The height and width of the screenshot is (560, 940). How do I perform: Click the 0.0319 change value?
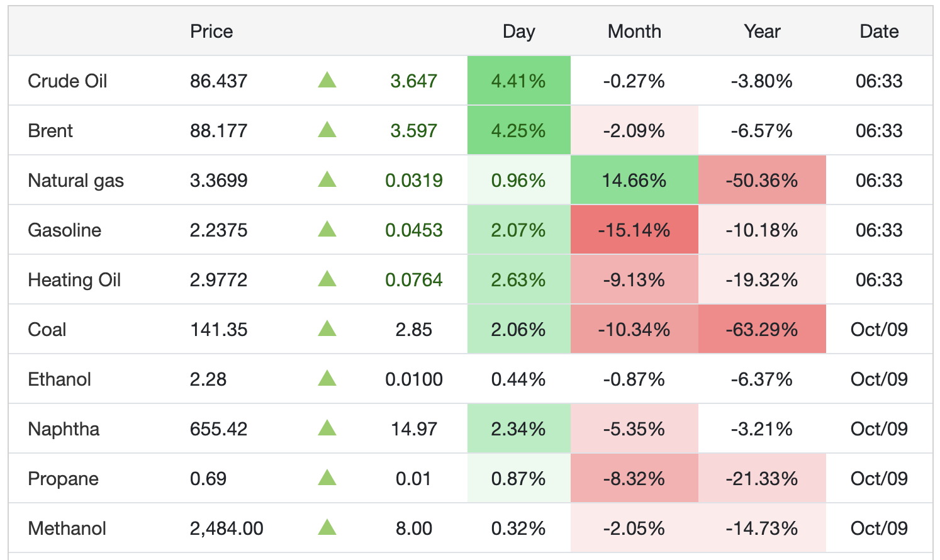[414, 181]
